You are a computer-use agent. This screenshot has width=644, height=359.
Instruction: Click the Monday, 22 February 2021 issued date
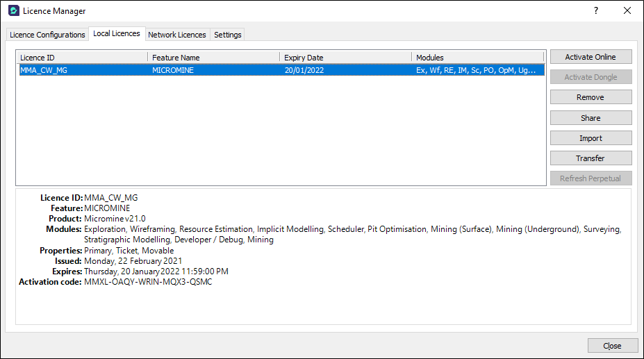(x=133, y=261)
